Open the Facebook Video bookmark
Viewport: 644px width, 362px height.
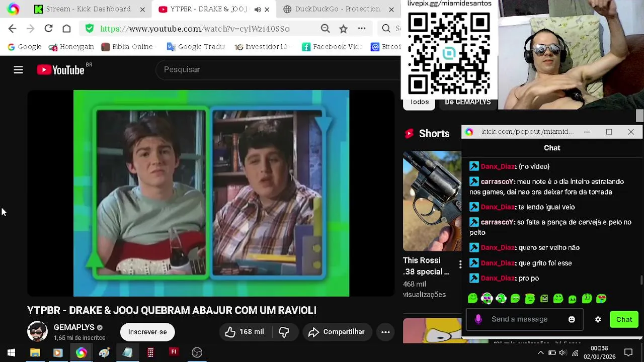click(x=332, y=47)
